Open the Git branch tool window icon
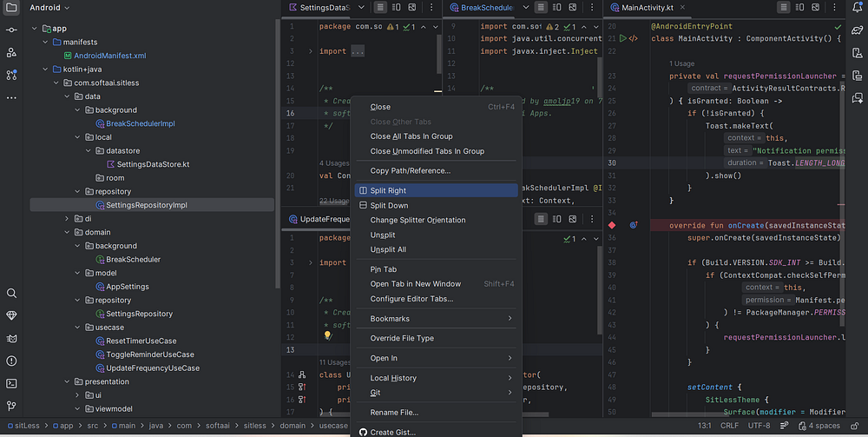The width and height of the screenshot is (868, 437). click(x=11, y=406)
